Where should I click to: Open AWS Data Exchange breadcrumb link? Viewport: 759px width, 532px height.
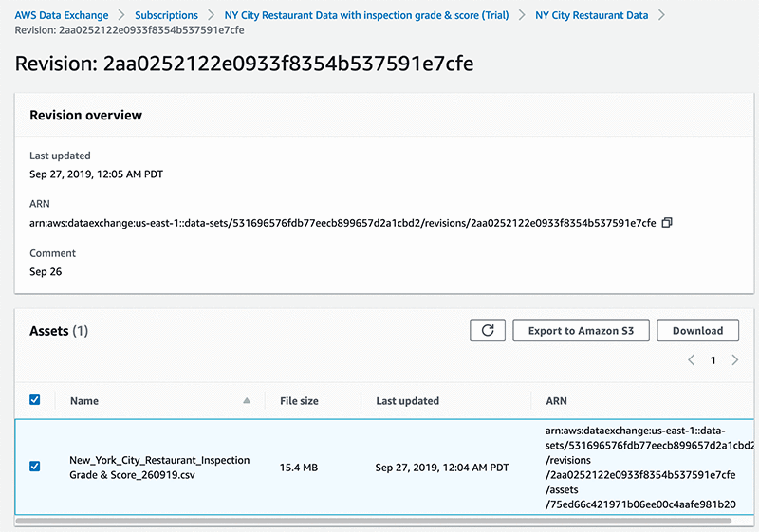[62, 15]
